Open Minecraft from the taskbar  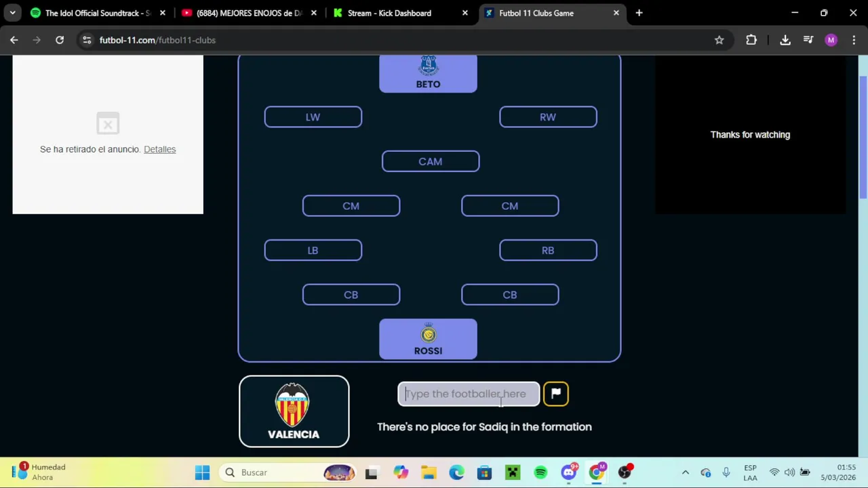click(x=513, y=472)
